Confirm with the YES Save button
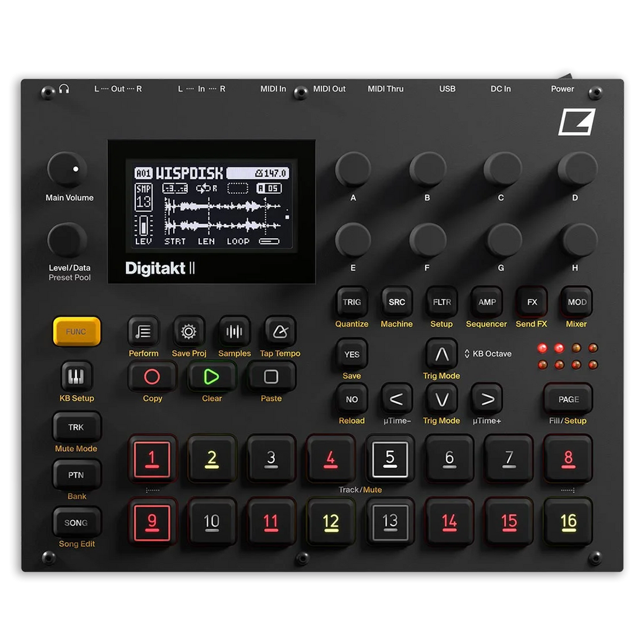This screenshot has height=644, width=644. click(x=351, y=354)
